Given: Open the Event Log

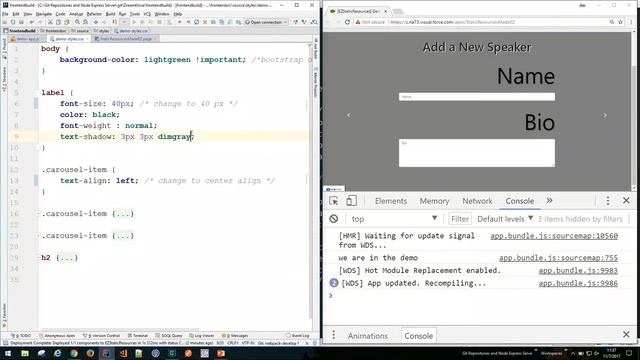Looking at the screenshot, I should pyautogui.click(x=298, y=336).
